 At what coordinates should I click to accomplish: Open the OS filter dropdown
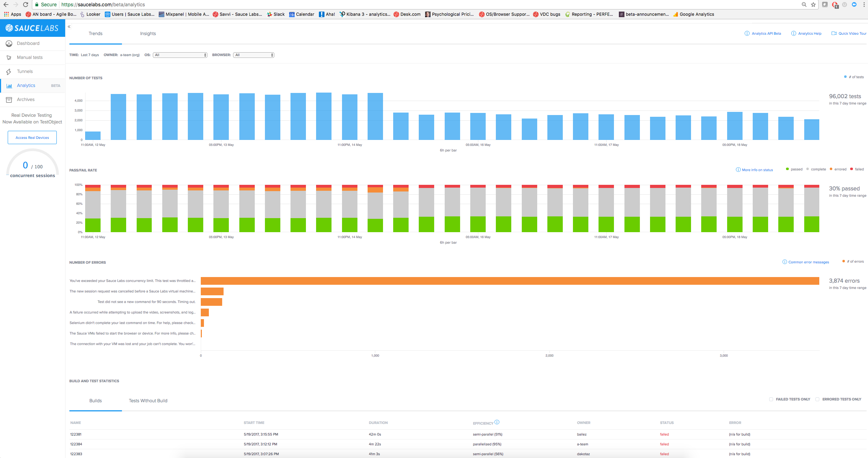pos(180,55)
